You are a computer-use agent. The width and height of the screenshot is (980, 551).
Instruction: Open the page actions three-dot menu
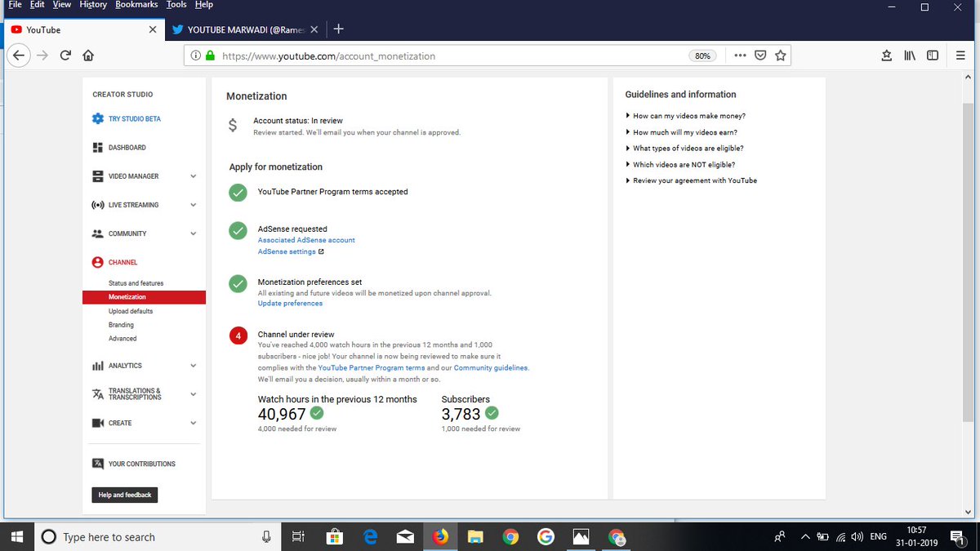pyautogui.click(x=740, y=56)
